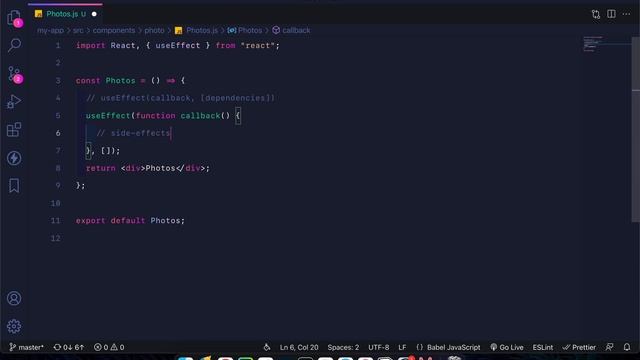
Task: Synchronize changes 0 down 6 up
Action: [x=69, y=347]
